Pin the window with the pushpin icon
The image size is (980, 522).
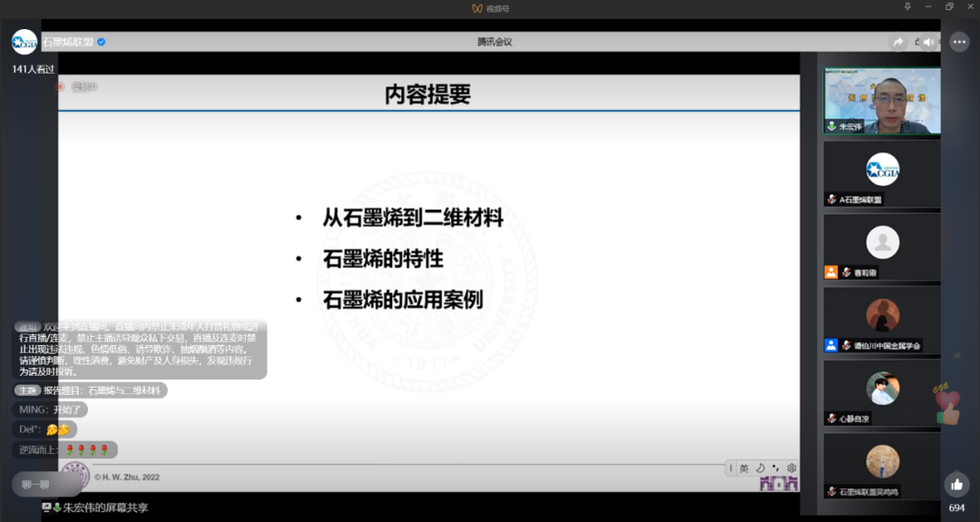907,6
